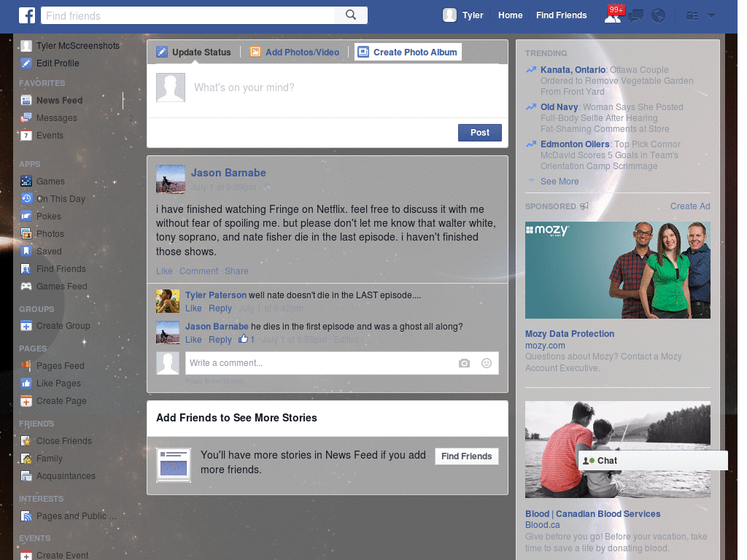Open the emoji smiley in comment box
Viewport: 747px width, 560px height.
[x=486, y=363]
